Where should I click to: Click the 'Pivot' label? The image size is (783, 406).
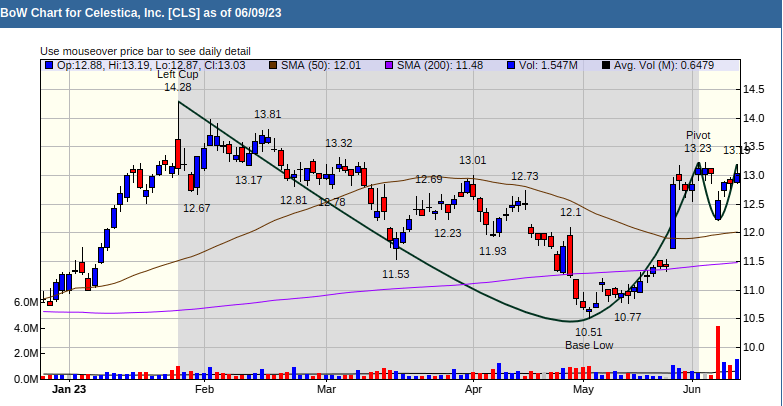698,135
